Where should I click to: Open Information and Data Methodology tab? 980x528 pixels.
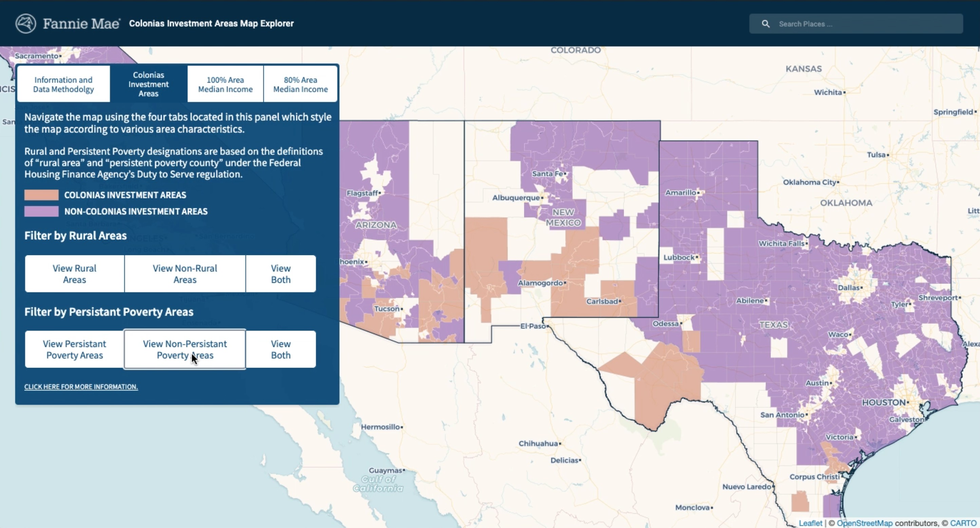coord(63,84)
